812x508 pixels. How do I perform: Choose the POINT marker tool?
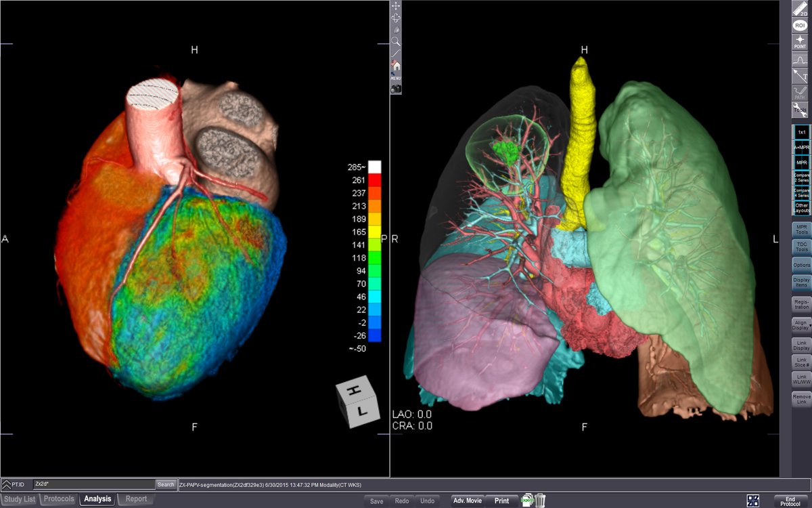800,42
